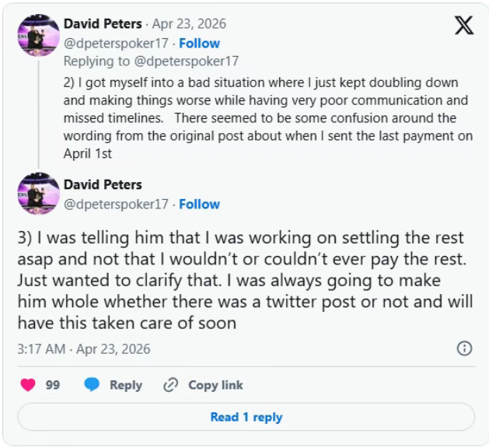
Task: Open the "Replying to @dpeterspoker17" link
Action: click(x=151, y=61)
